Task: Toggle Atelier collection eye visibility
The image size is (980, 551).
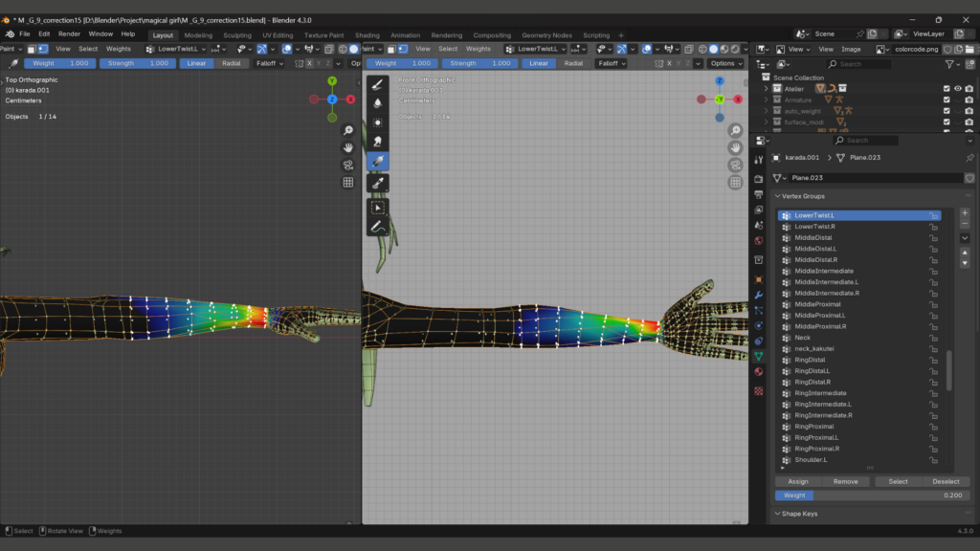Action: point(957,89)
